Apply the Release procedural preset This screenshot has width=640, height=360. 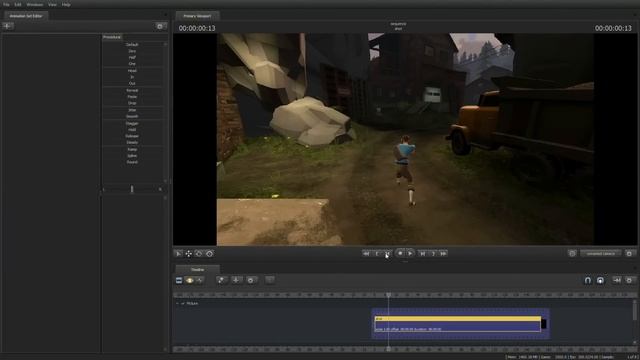coord(132,136)
